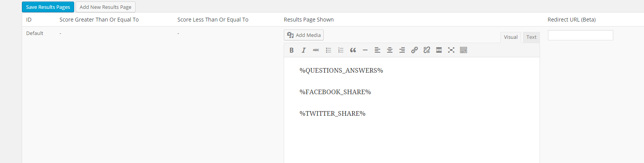
Task: Align text right
Action: click(x=402, y=50)
